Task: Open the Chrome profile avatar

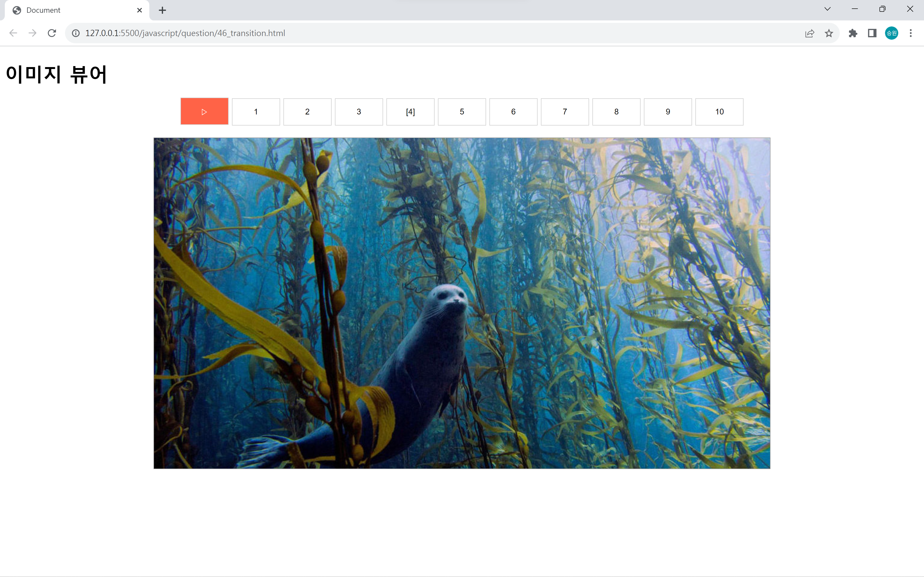Action: pyautogui.click(x=891, y=33)
